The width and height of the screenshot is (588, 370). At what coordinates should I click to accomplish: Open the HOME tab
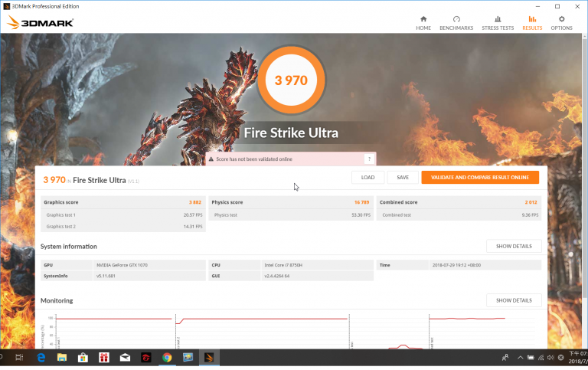point(423,23)
